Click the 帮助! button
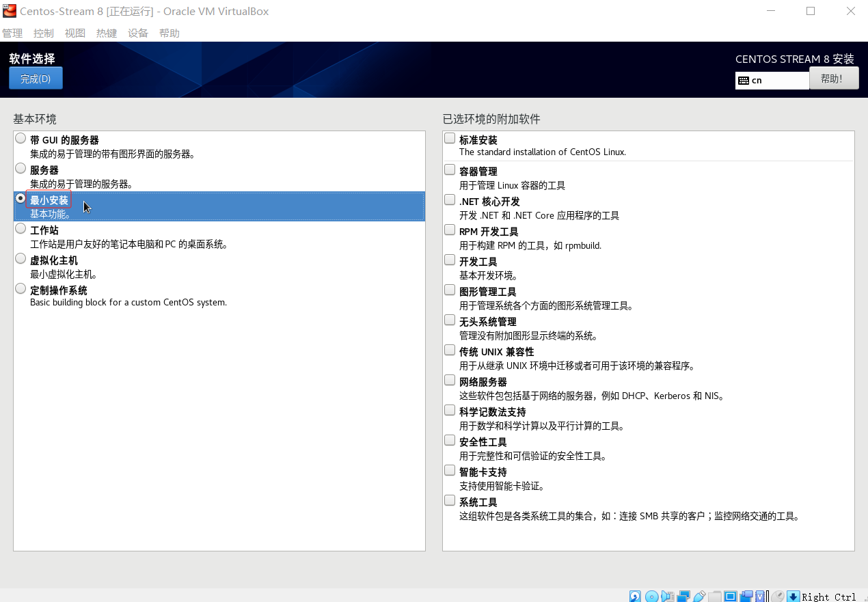 click(x=834, y=79)
